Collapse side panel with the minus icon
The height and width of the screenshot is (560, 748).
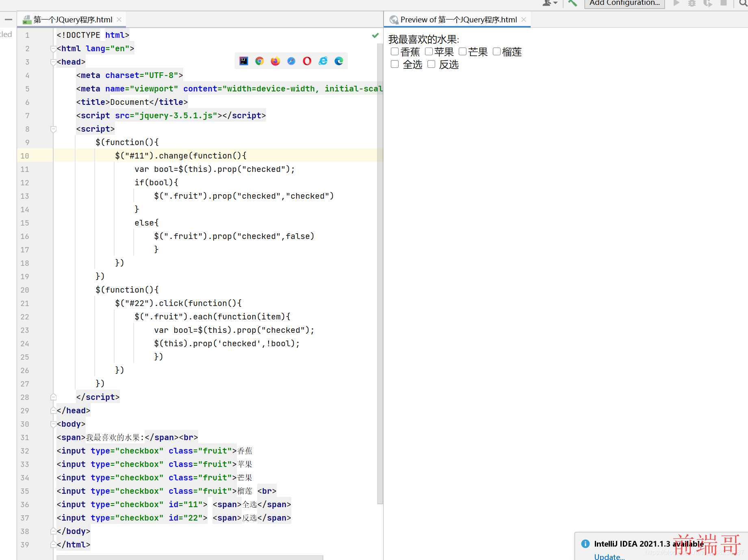(x=9, y=20)
